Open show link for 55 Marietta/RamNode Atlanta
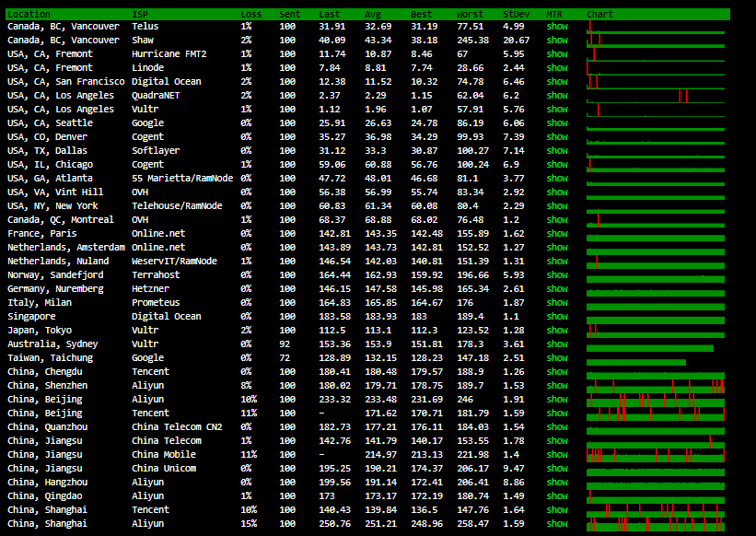The width and height of the screenshot is (756, 536). (x=557, y=179)
